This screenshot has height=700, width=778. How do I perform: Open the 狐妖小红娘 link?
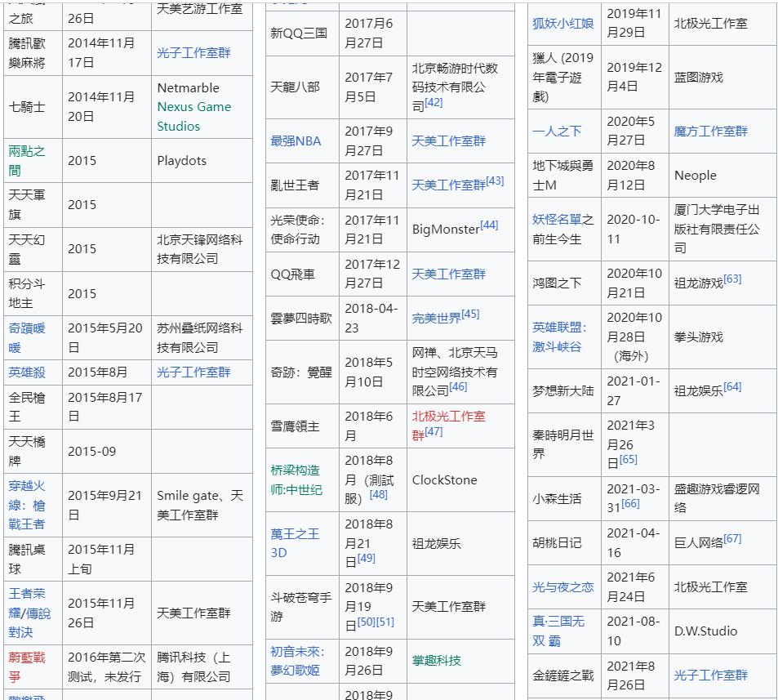[562, 24]
